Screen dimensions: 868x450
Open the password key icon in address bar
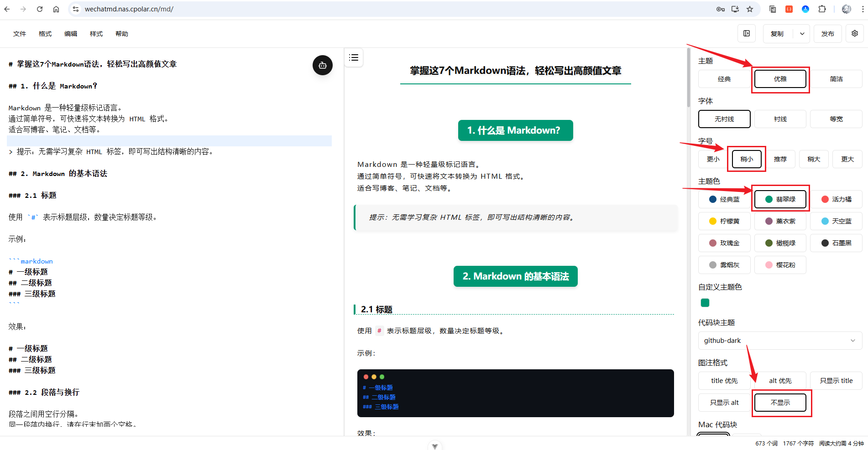(x=721, y=9)
